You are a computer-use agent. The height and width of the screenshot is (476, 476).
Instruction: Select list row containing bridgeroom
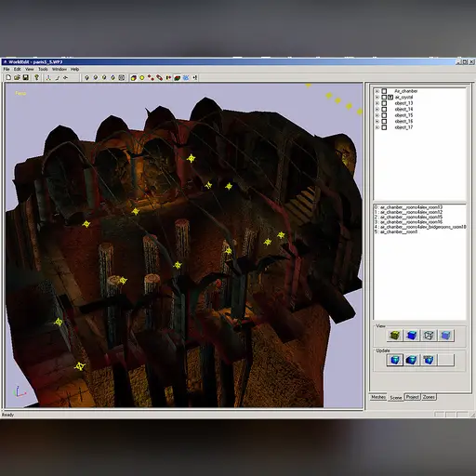point(420,227)
